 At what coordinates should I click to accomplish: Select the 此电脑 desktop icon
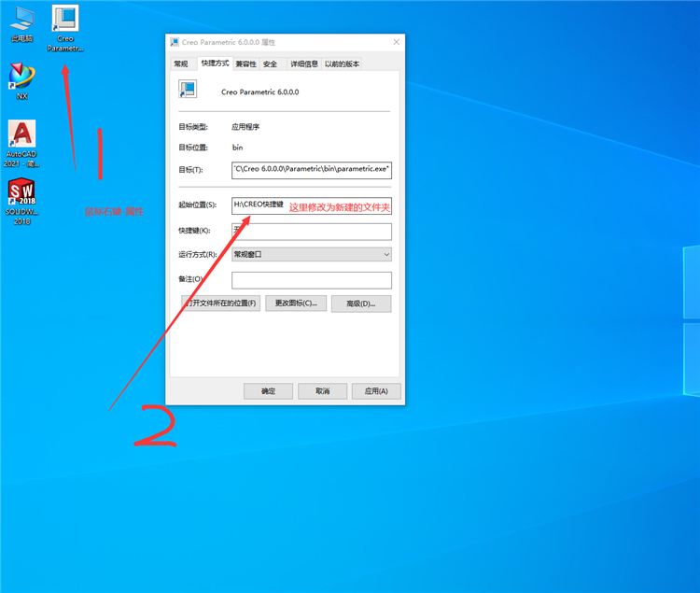click(x=21, y=24)
